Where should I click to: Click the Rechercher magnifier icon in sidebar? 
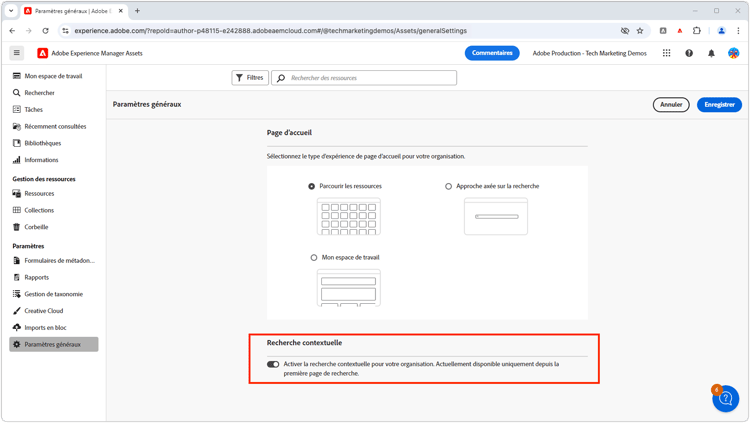(17, 93)
